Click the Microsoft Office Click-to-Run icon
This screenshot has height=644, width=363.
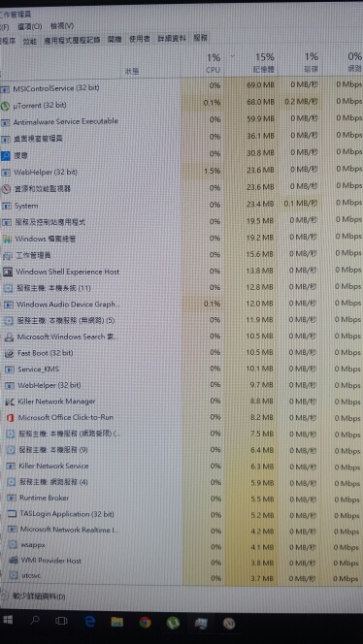[11, 418]
